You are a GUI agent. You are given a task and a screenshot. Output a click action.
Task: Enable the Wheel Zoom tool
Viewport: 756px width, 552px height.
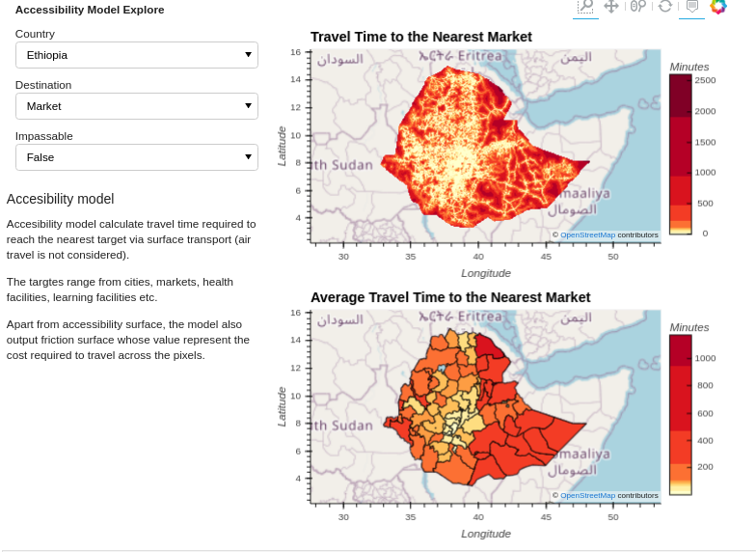[637, 7]
